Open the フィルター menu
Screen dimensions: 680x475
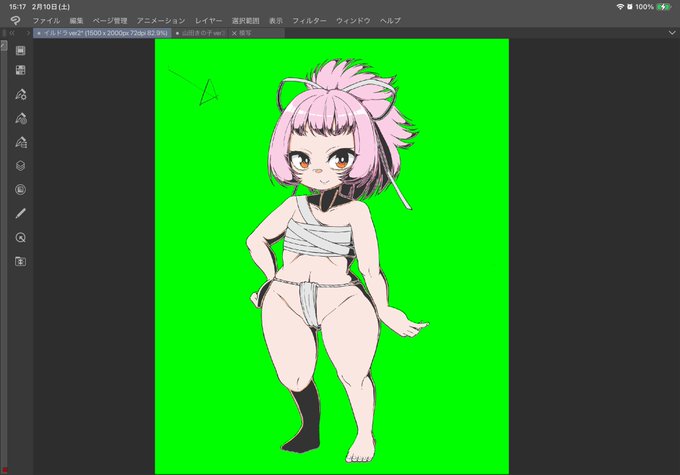coord(309,20)
